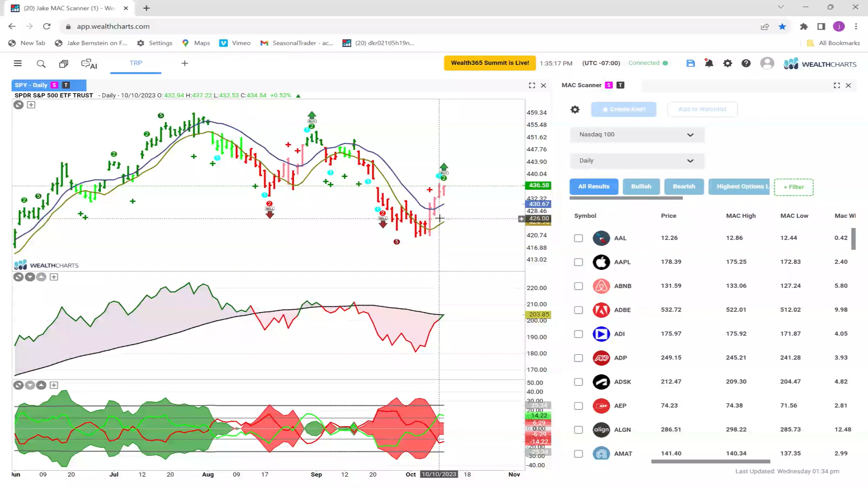Viewport: 868px width, 488px height.
Task: Show All Results filter tab
Action: (594, 187)
